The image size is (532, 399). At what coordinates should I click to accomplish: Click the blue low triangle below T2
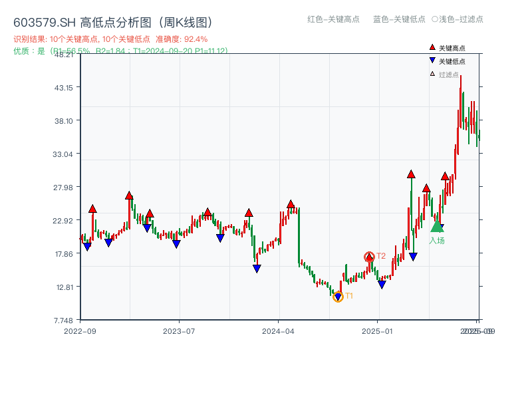(x=382, y=283)
